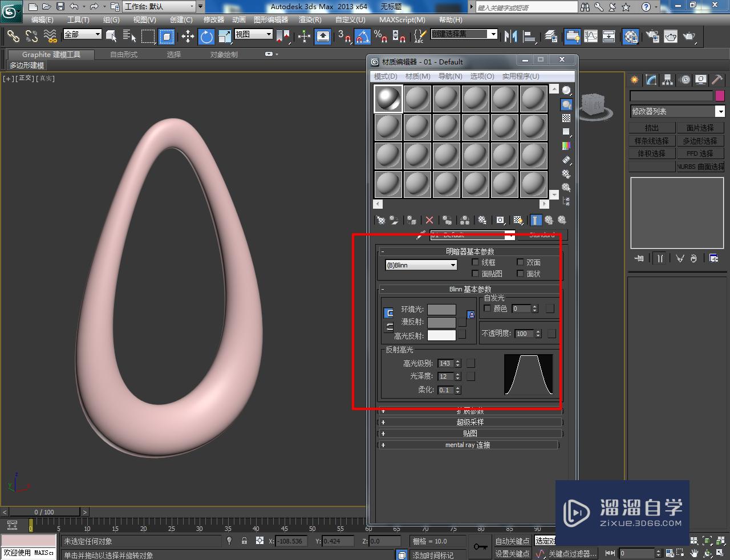Click the 漫反射 diffuse color swatch
730x560 pixels.
441,322
